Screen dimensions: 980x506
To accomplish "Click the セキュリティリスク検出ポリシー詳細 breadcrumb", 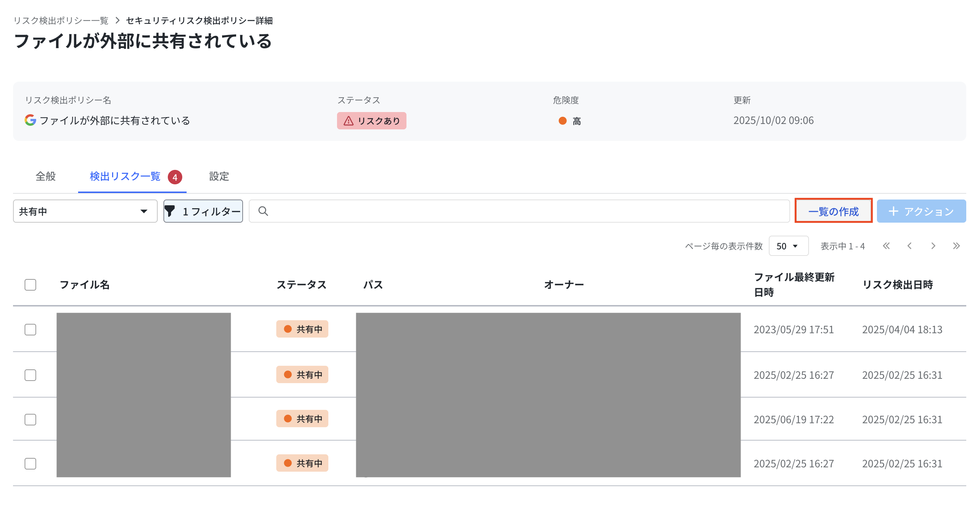I will pos(199,20).
